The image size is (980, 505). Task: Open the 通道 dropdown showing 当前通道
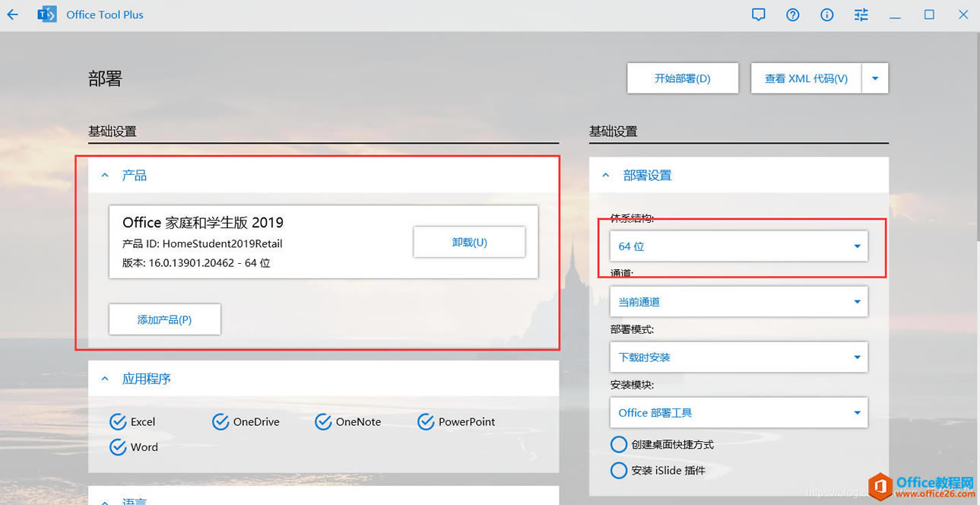[737, 301]
